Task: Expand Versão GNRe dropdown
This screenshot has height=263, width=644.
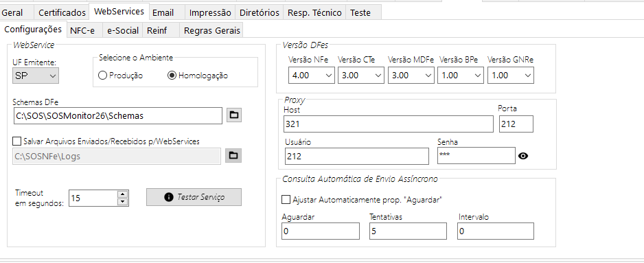Action: point(511,76)
